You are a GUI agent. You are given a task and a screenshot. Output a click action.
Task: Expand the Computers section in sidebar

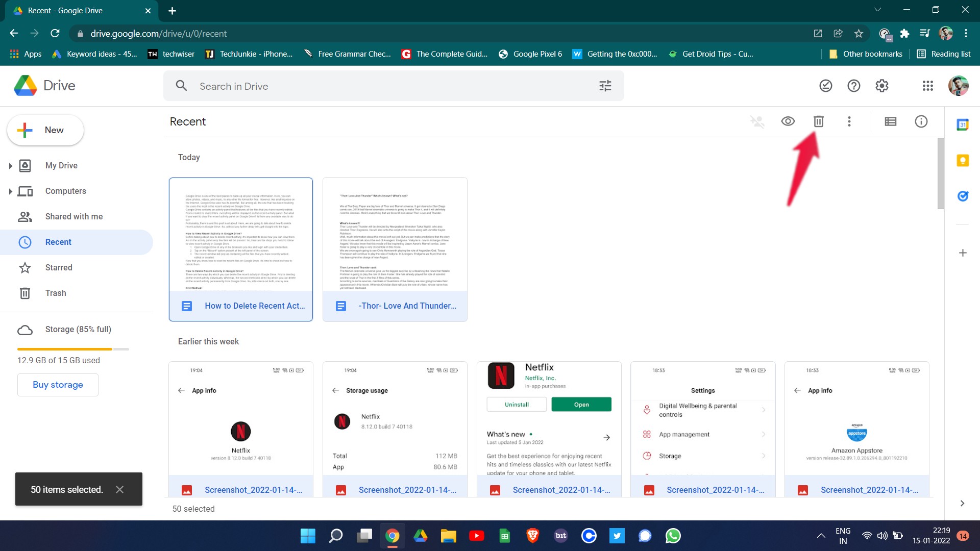(10, 190)
